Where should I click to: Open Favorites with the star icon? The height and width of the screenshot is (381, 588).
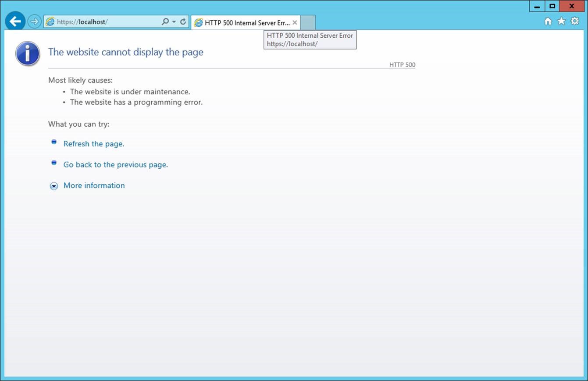click(561, 21)
